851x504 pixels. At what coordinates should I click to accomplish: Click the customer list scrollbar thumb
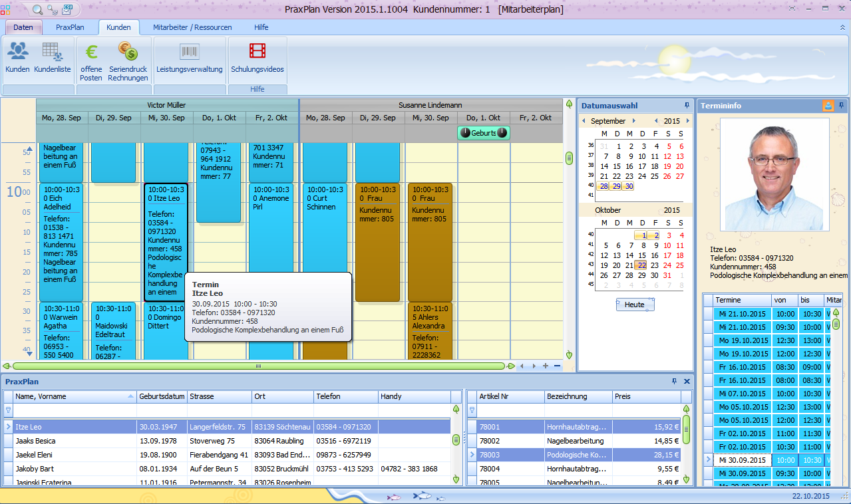[x=456, y=440]
